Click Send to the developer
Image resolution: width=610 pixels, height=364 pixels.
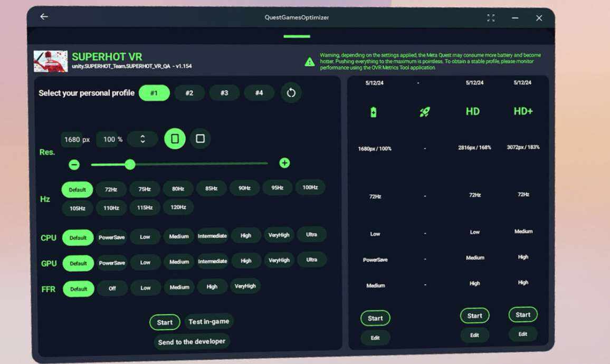(192, 342)
